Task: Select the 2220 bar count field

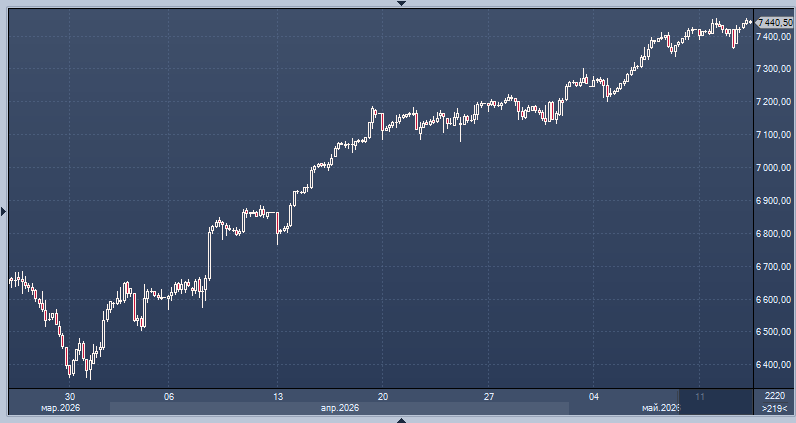Action: tap(774, 396)
